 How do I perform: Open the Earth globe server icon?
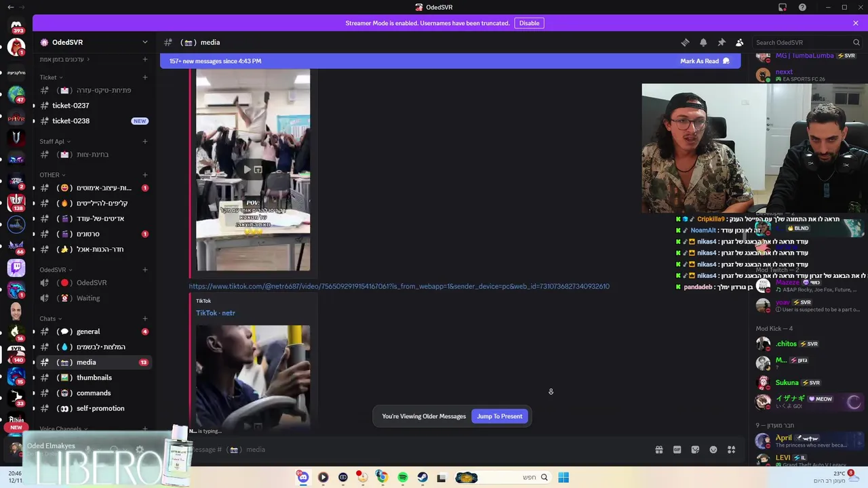16,94
